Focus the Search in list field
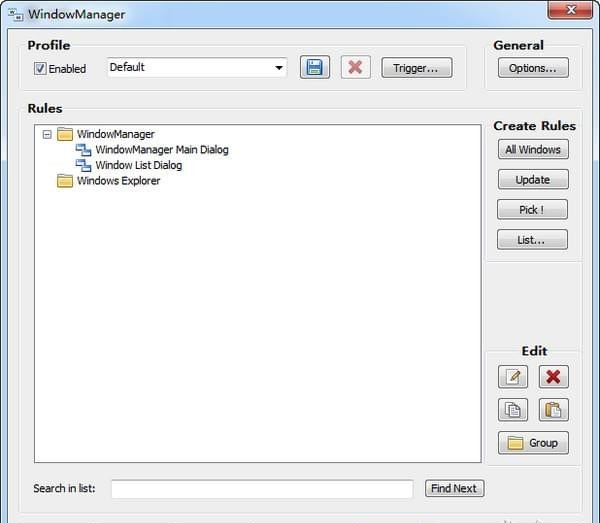This screenshot has width=600, height=523. [262, 489]
